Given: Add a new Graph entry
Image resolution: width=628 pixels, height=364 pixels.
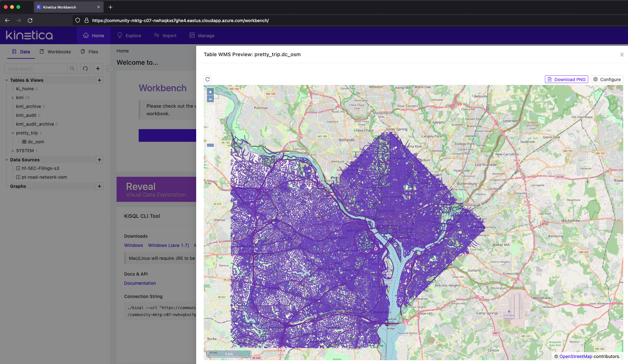Looking at the screenshot, I should pos(100,186).
